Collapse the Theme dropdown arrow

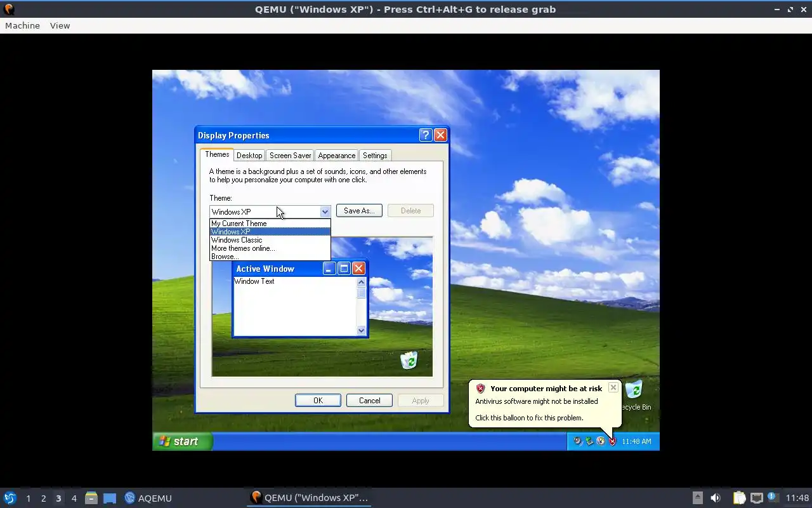click(325, 211)
